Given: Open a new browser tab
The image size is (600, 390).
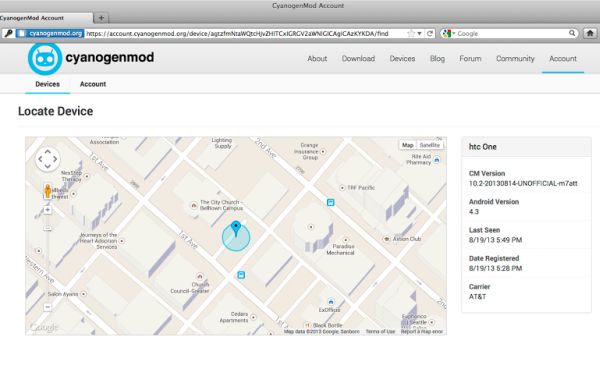Looking at the screenshot, I should pos(101,18).
